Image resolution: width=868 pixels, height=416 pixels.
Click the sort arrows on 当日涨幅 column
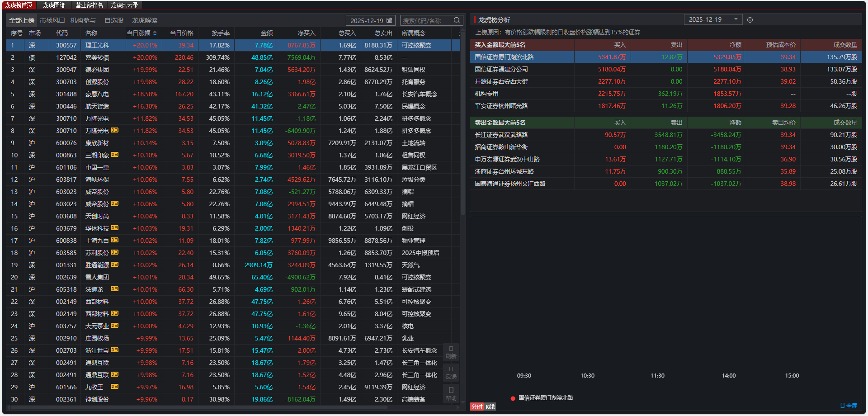tap(155, 33)
